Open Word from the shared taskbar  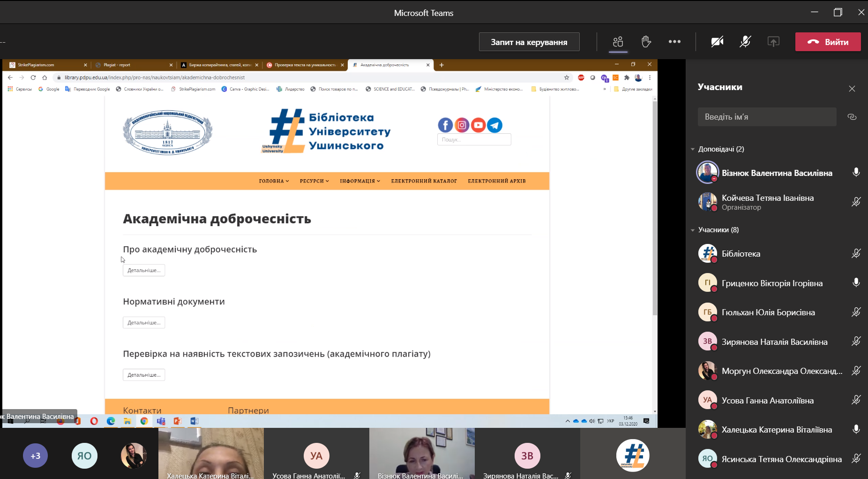(x=194, y=421)
